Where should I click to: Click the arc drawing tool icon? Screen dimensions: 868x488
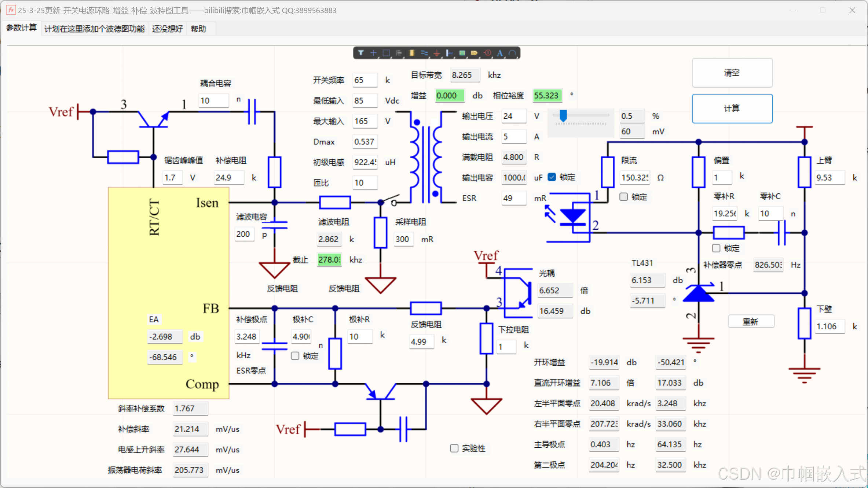pyautogui.click(x=513, y=53)
